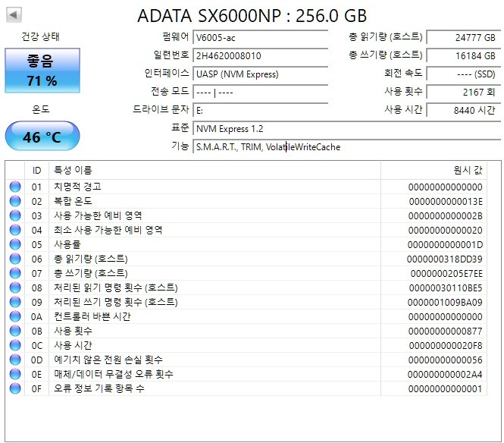Select the firmware field V6005-ac

[x=261, y=37]
